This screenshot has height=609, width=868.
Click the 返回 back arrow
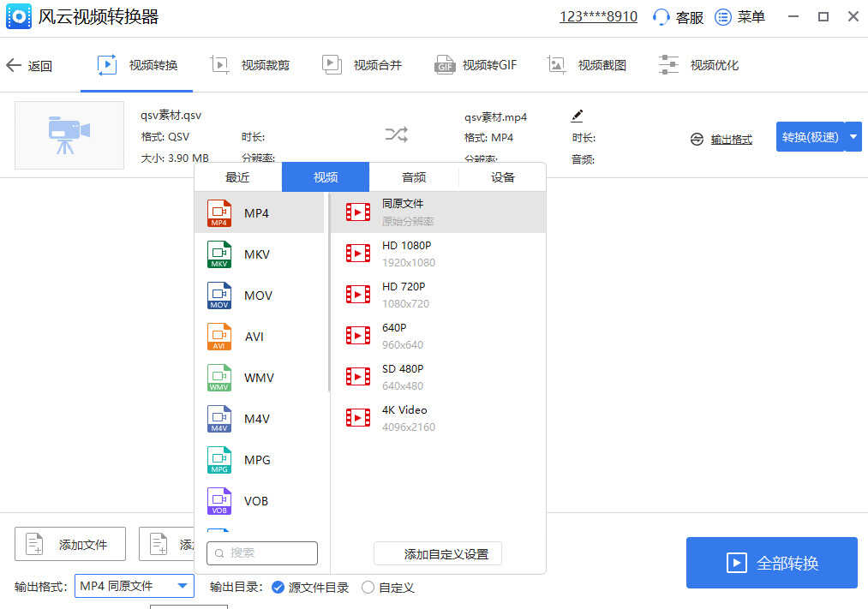coord(14,65)
